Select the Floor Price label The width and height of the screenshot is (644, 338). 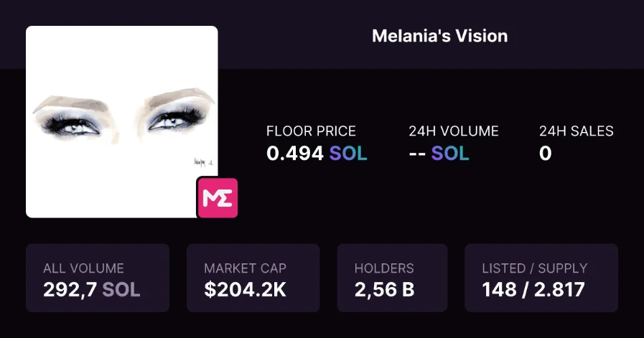(311, 131)
